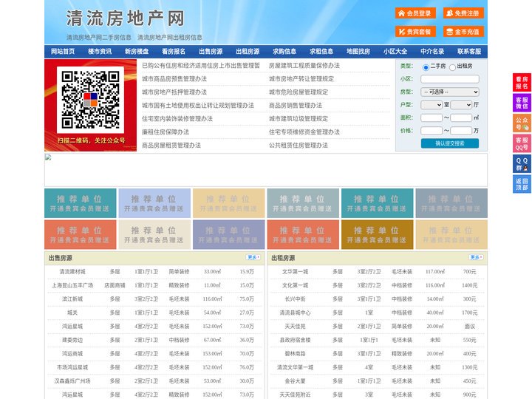The height and width of the screenshot is (399, 532).
Task: Click the minimum 价格 input field
Action: [x=432, y=131]
